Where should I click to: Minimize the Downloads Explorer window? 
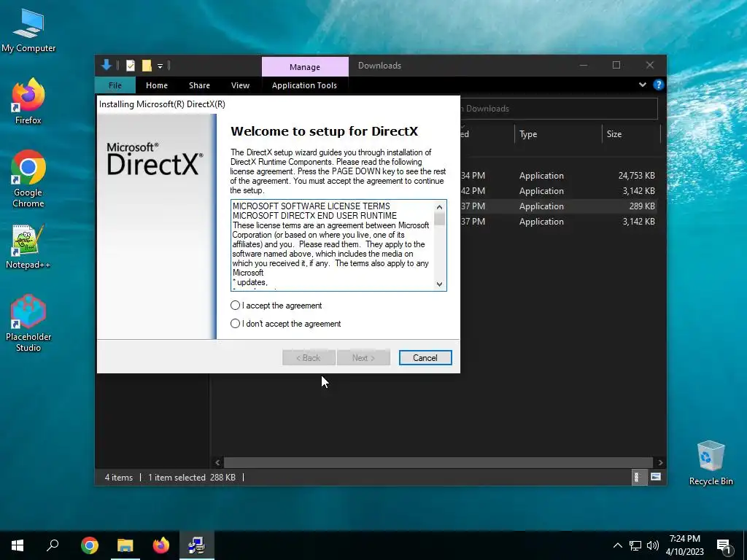click(584, 65)
